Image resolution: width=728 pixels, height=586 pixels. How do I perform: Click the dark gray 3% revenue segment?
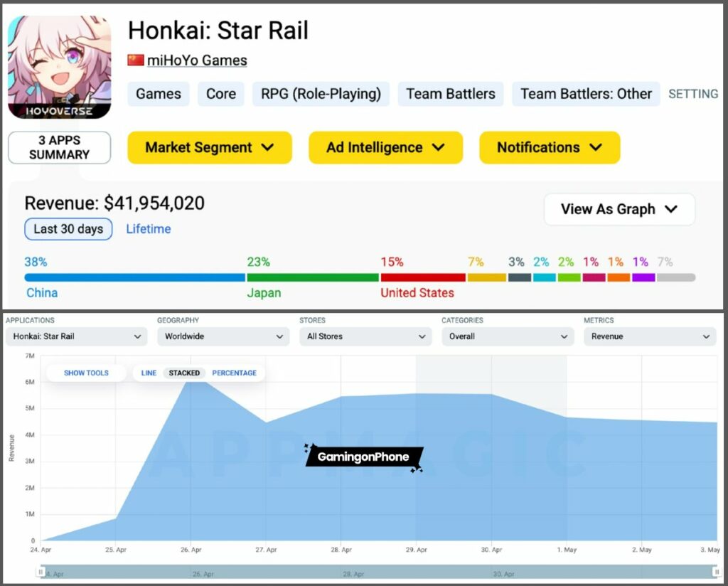(520, 277)
